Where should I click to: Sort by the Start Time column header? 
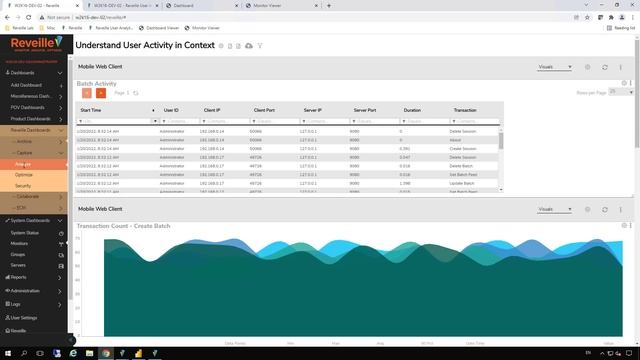[x=91, y=110]
